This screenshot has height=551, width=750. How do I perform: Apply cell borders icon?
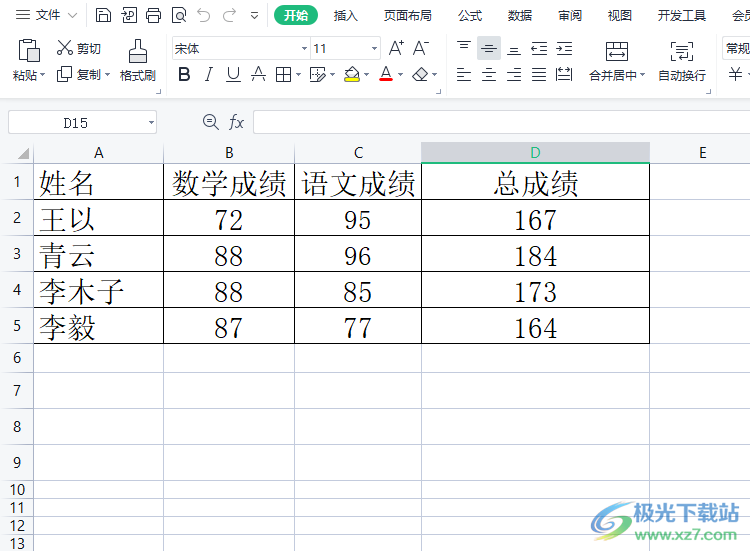coord(283,75)
